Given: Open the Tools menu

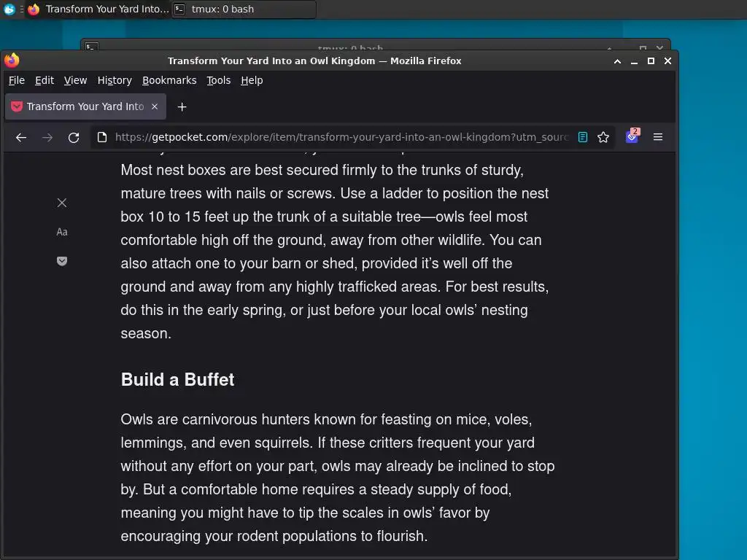Looking at the screenshot, I should 218,80.
